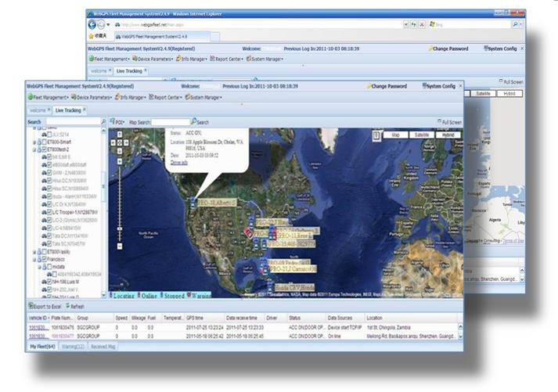Focus the Map Search input field
Screen dimensions: 558x392
[x=171, y=122]
